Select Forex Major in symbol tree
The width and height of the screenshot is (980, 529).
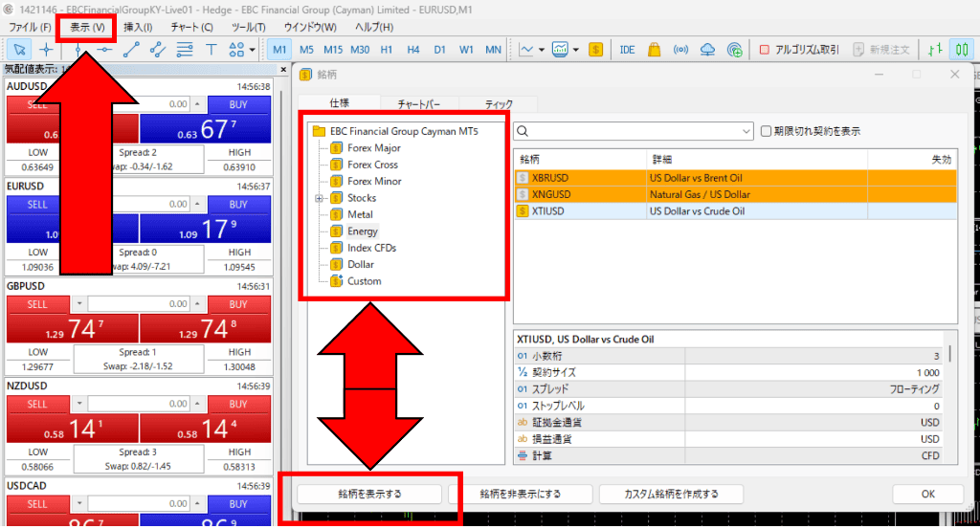click(x=374, y=148)
